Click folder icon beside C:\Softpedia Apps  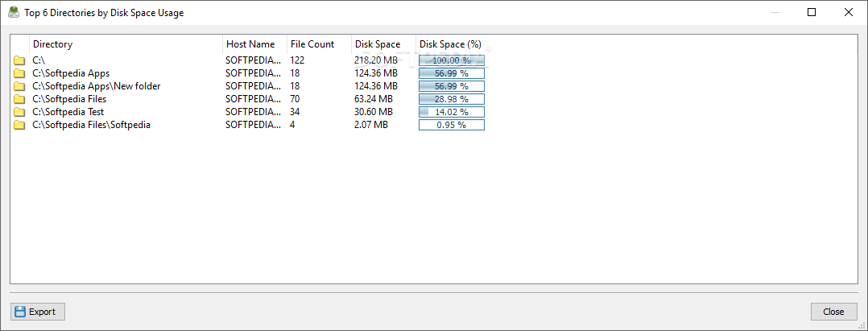[x=19, y=73]
